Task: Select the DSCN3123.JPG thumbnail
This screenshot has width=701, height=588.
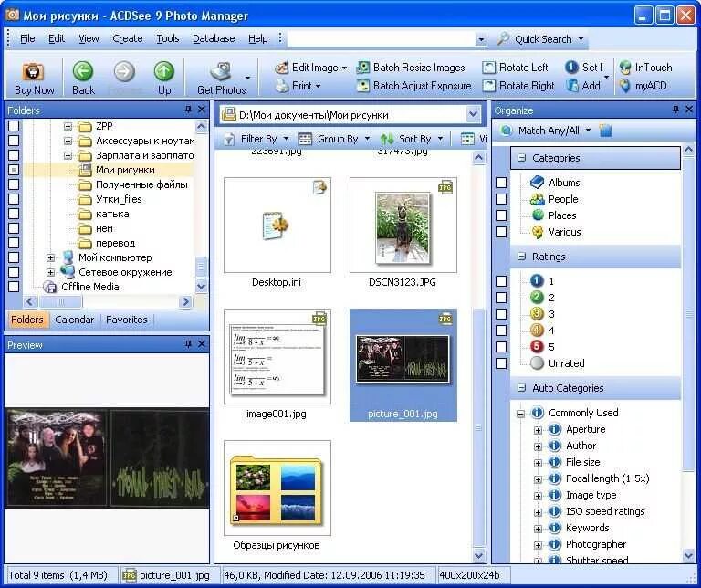Action: [x=403, y=226]
